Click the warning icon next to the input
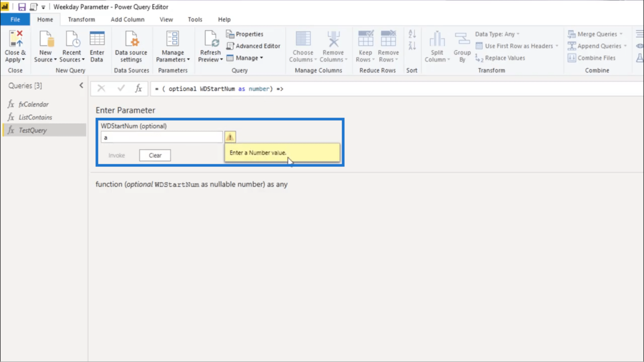Viewport: 644px width, 362px height. pos(230,137)
